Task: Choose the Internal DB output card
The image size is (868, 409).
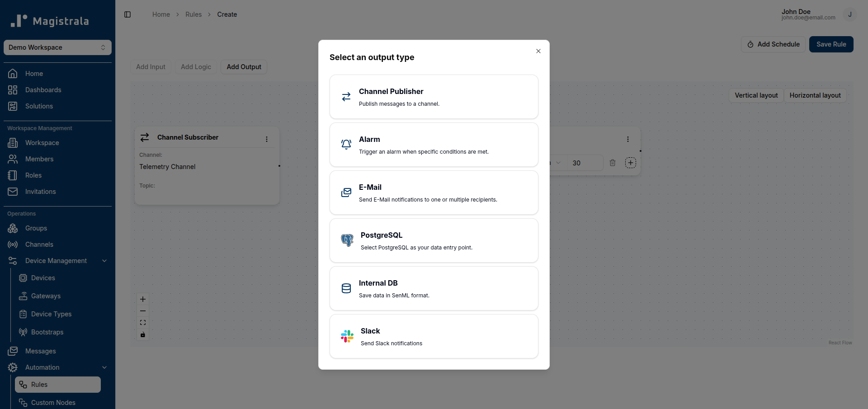Action: point(434,288)
